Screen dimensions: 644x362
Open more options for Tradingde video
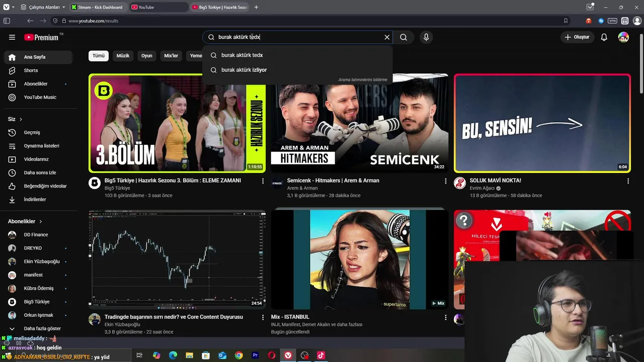click(263, 318)
